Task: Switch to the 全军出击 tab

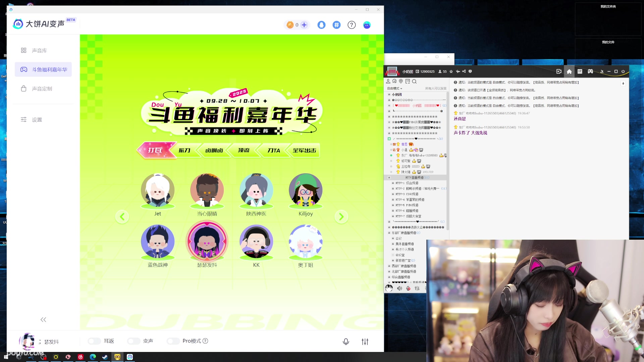Action: [304, 150]
